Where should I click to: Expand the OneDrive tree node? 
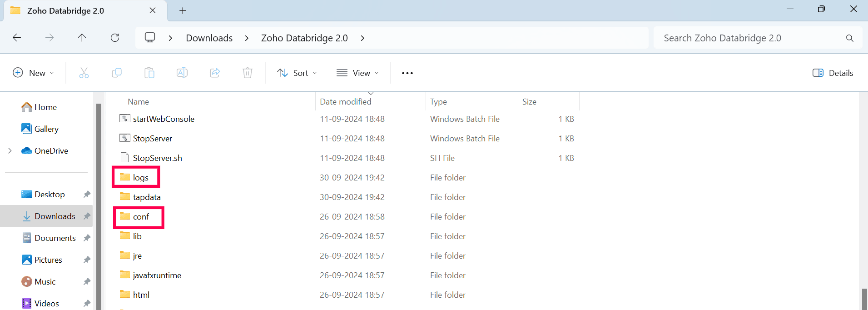point(10,150)
